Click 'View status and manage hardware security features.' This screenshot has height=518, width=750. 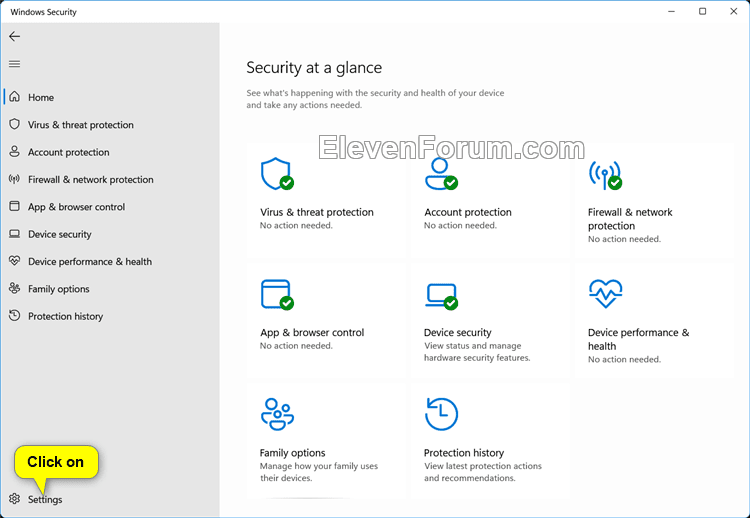(x=477, y=352)
